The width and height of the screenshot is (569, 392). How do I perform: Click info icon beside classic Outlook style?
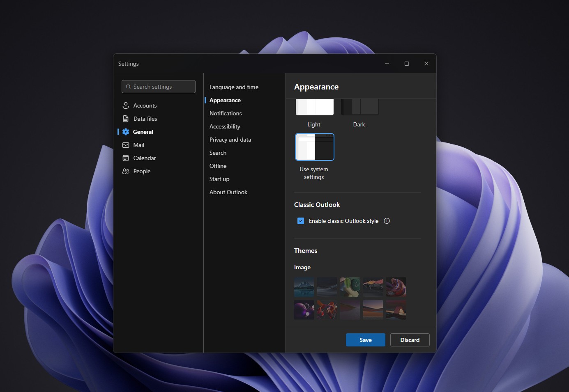(387, 221)
